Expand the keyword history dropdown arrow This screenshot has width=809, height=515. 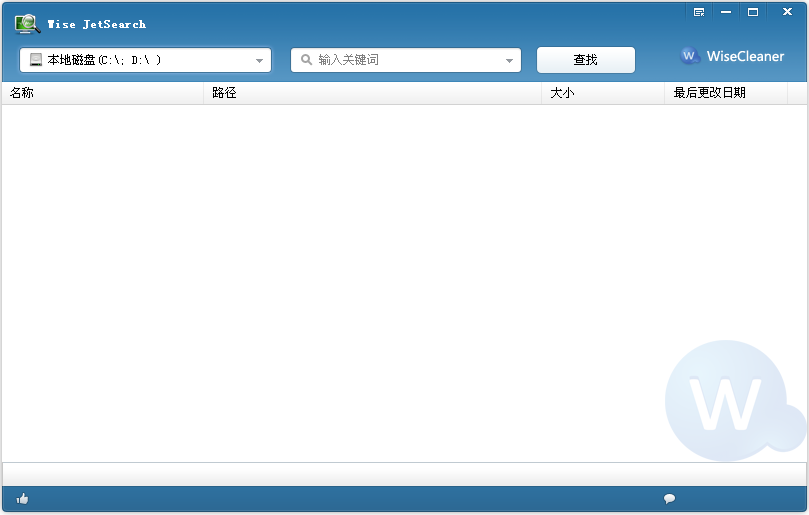tap(509, 60)
